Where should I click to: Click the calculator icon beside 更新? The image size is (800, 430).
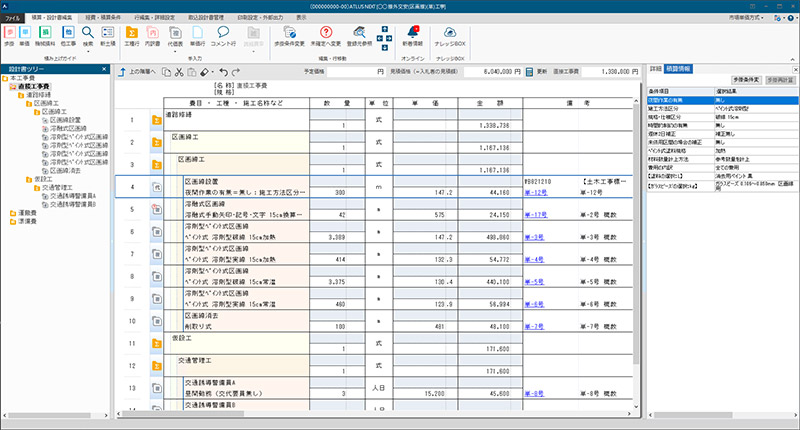[529, 73]
